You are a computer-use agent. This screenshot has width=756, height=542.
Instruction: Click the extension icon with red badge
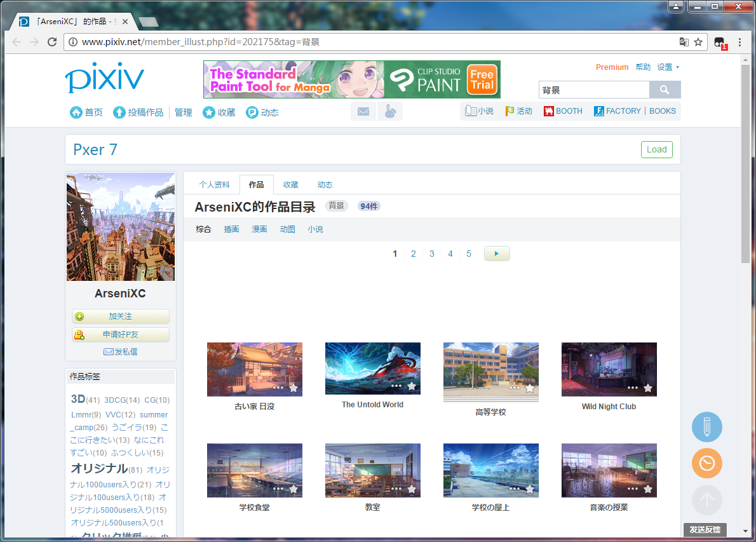coord(720,43)
